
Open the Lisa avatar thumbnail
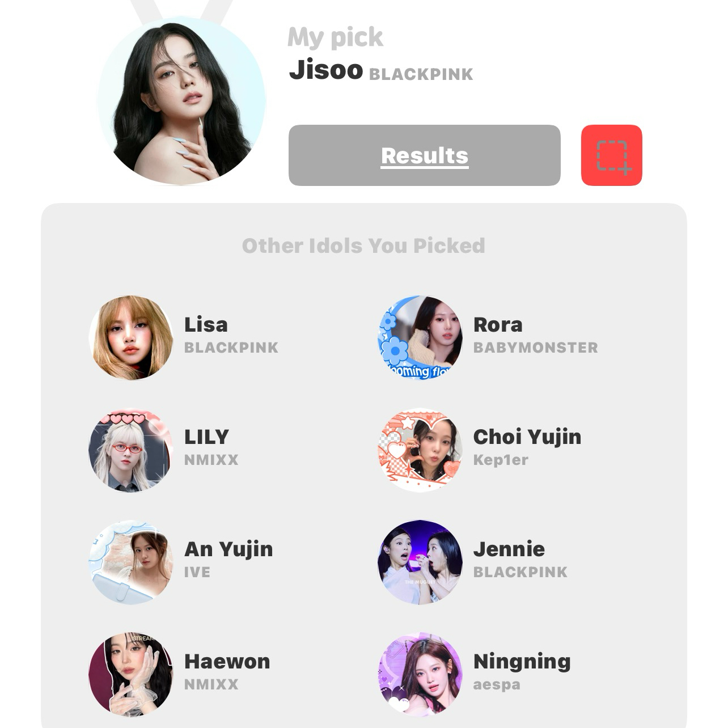[x=131, y=337]
